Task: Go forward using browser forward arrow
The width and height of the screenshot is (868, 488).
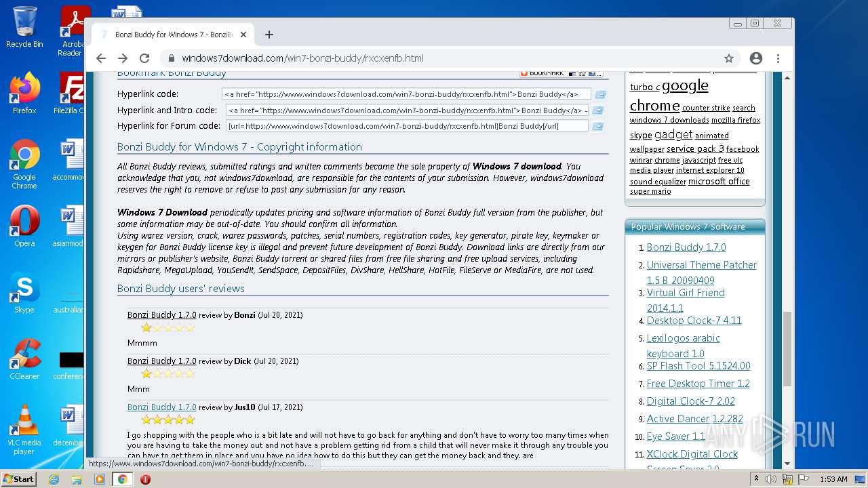Action: pyautogui.click(x=123, y=58)
